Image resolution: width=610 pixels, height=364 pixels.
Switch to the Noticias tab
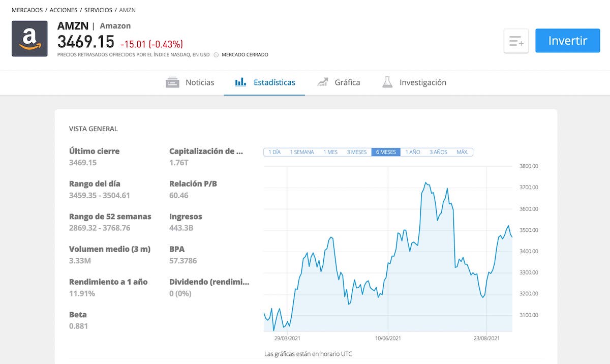coord(199,82)
